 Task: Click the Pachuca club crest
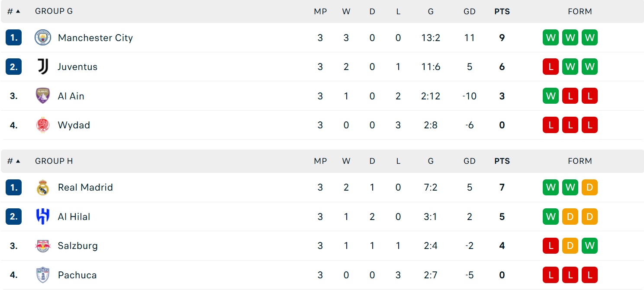coord(43,275)
